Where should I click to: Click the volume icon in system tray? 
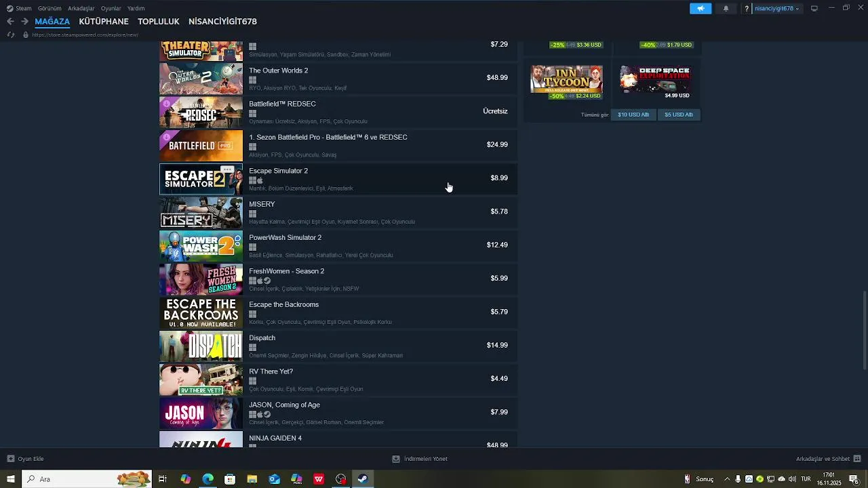click(x=793, y=479)
